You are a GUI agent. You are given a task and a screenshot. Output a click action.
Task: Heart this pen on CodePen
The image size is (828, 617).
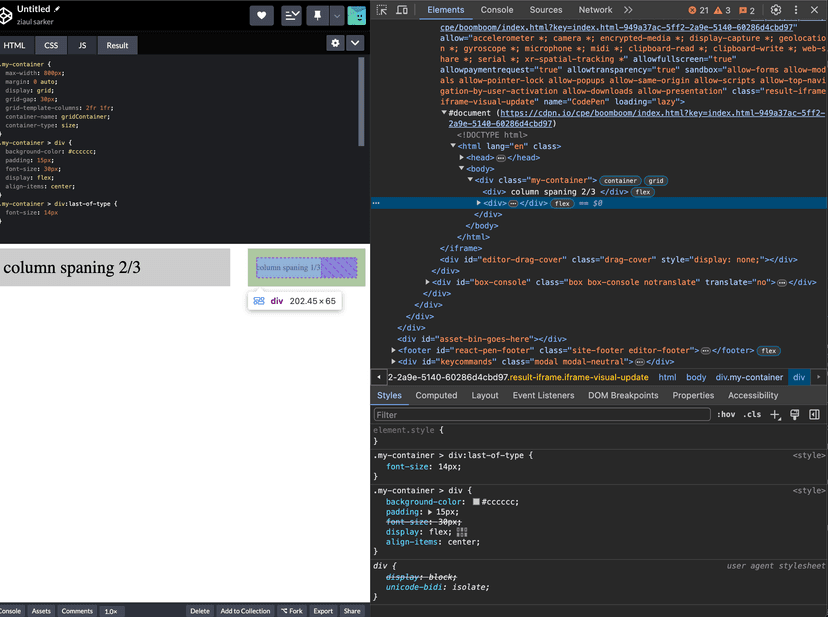pyautogui.click(x=261, y=15)
